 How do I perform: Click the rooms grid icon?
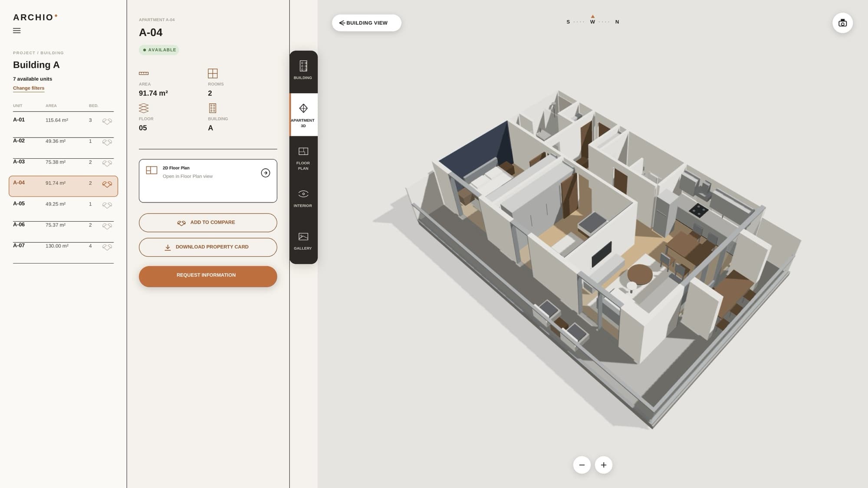click(x=213, y=73)
